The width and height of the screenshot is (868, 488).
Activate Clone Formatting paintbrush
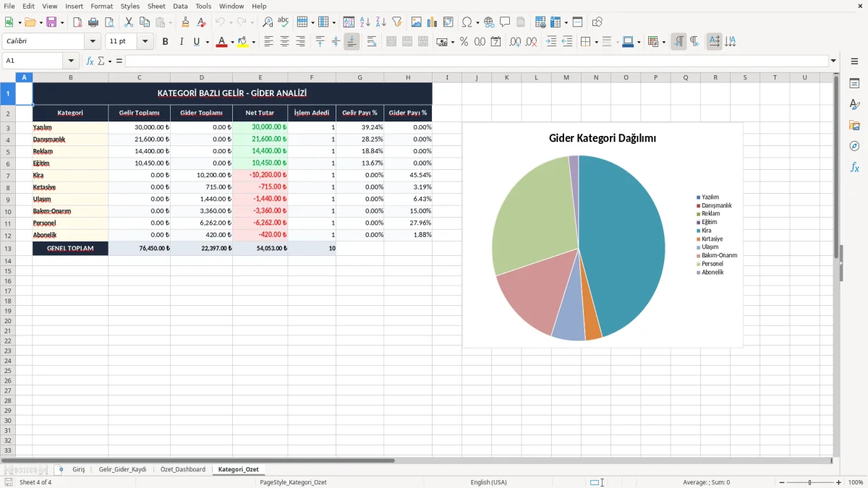tap(185, 22)
